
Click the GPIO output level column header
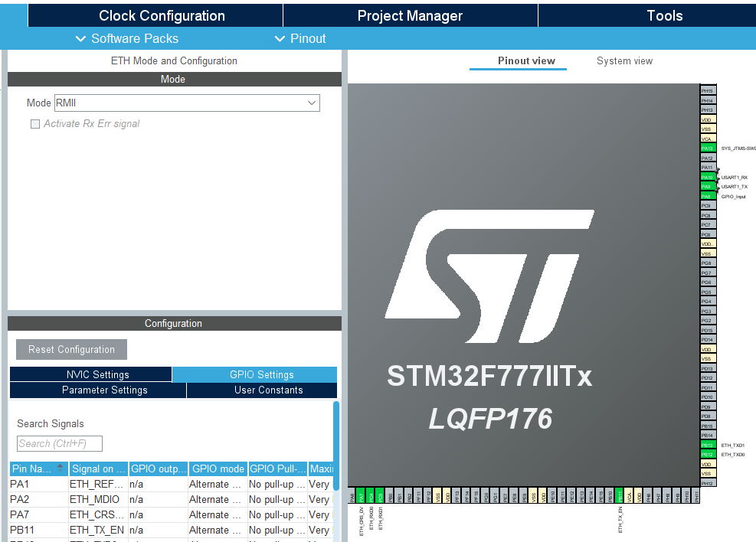click(159, 469)
